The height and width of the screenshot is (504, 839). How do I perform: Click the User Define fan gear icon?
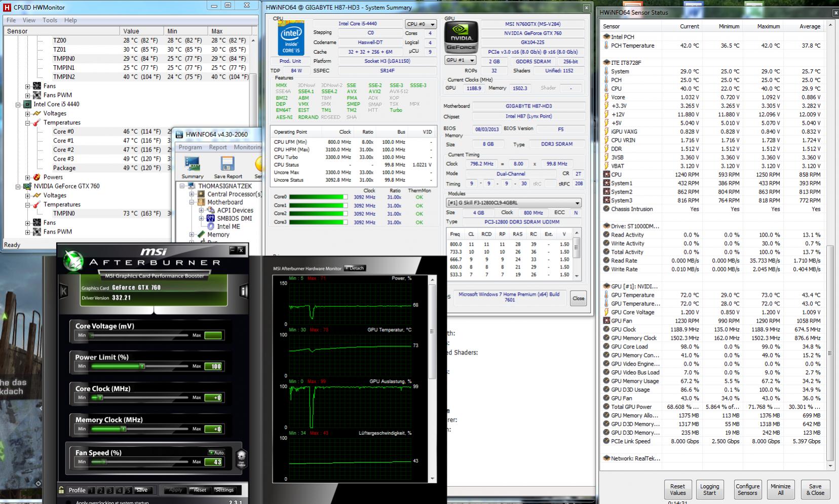[x=242, y=457]
